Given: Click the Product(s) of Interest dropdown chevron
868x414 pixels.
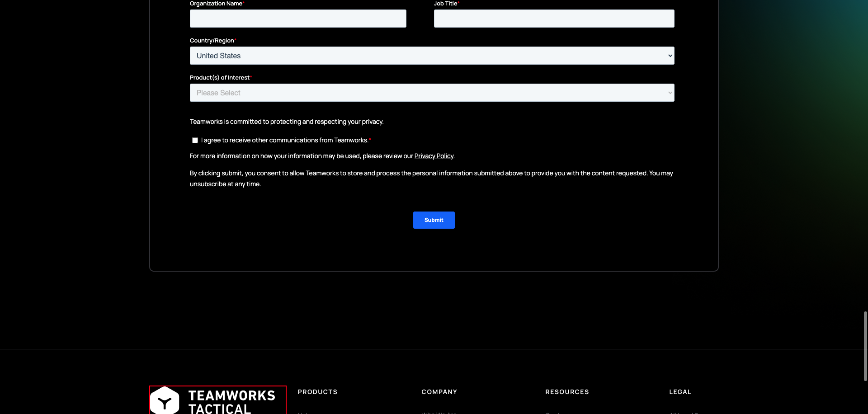Looking at the screenshot, I should pyautogui.click(x=670, y=92).
